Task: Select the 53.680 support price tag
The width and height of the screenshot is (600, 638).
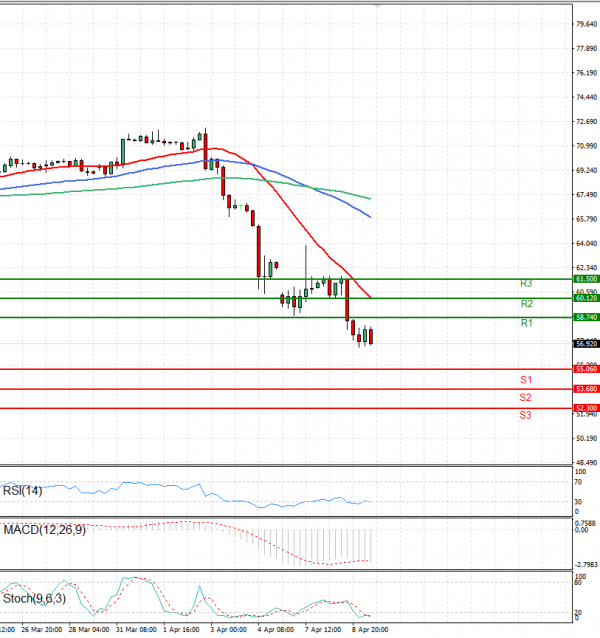Action: (586, 389)
